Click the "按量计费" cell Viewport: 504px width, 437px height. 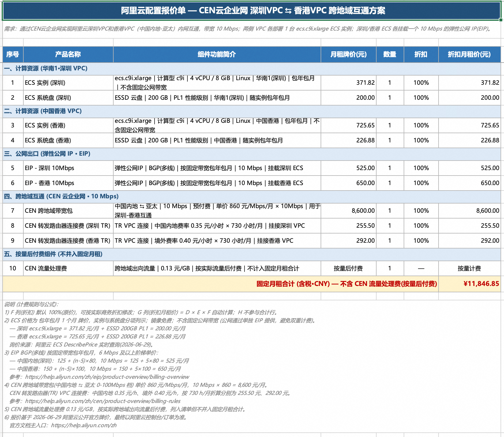coord(469,268)
